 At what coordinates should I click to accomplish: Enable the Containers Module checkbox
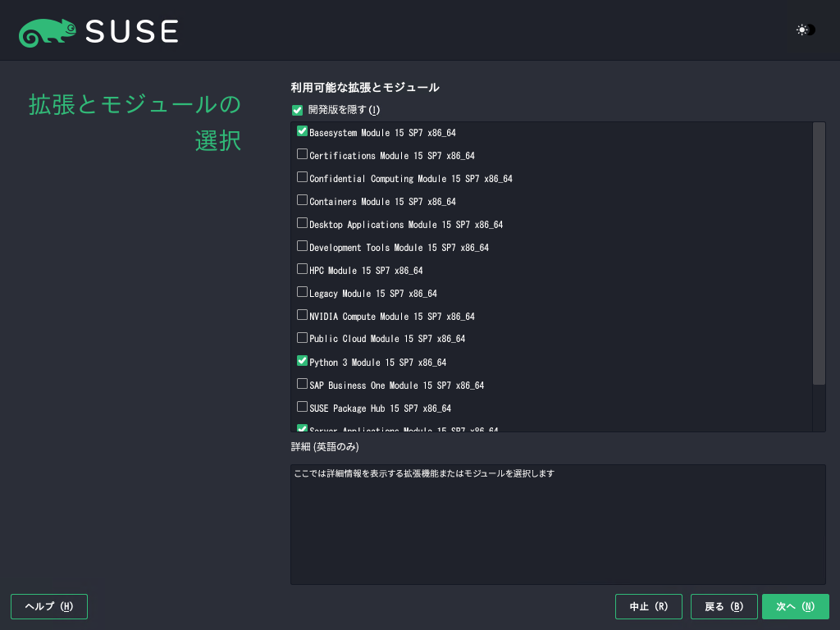[303, 200]
